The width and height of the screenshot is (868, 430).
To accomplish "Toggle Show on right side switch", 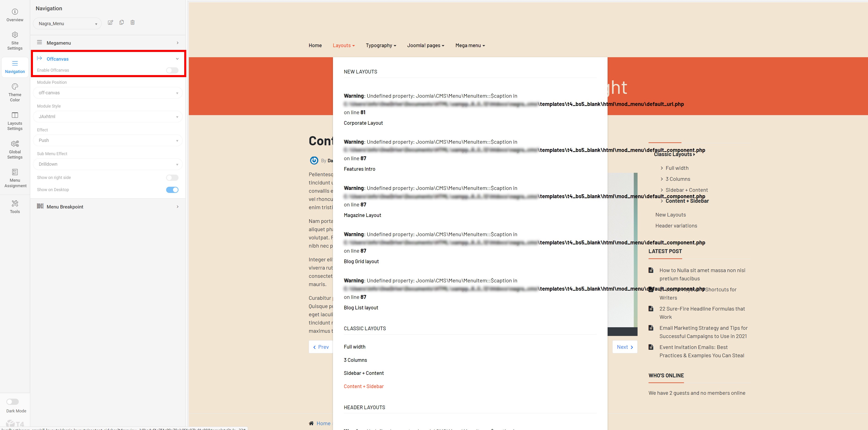I will [172, 178].
